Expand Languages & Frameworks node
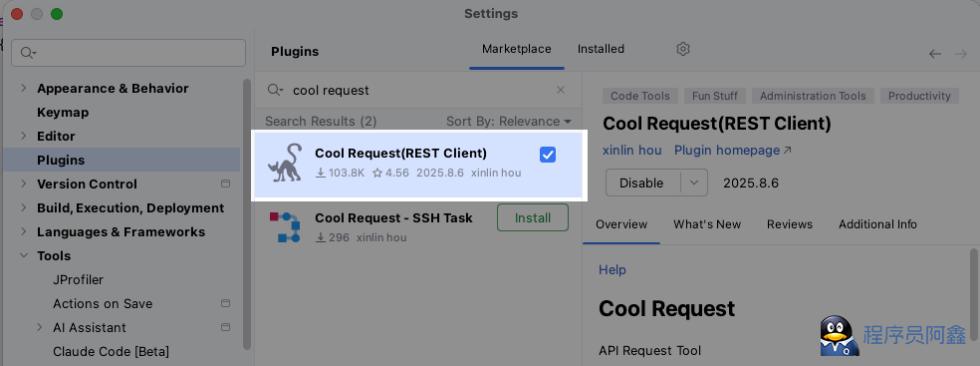The width and height of the screenshot is (980, 366). pos(24,231)
